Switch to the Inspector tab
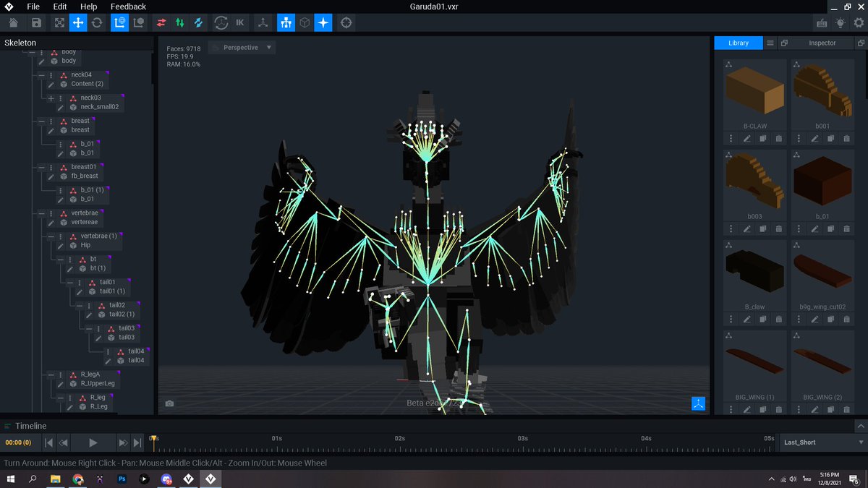 [822, 43]
